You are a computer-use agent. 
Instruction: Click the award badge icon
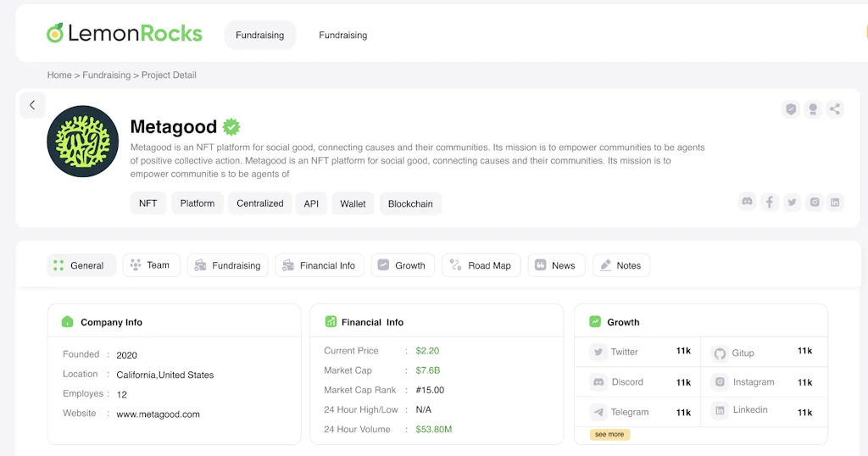[813, 109]
